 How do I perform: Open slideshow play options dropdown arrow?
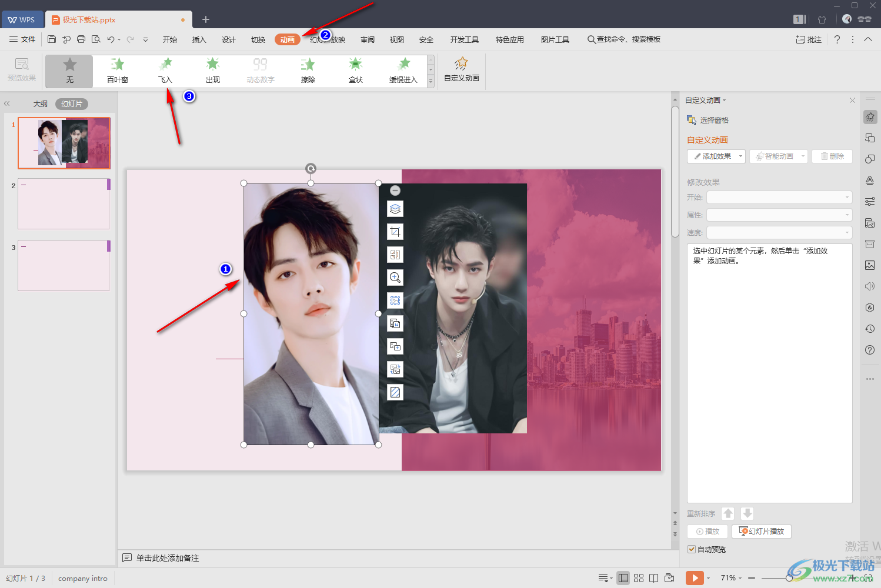[x=708, y=578]
